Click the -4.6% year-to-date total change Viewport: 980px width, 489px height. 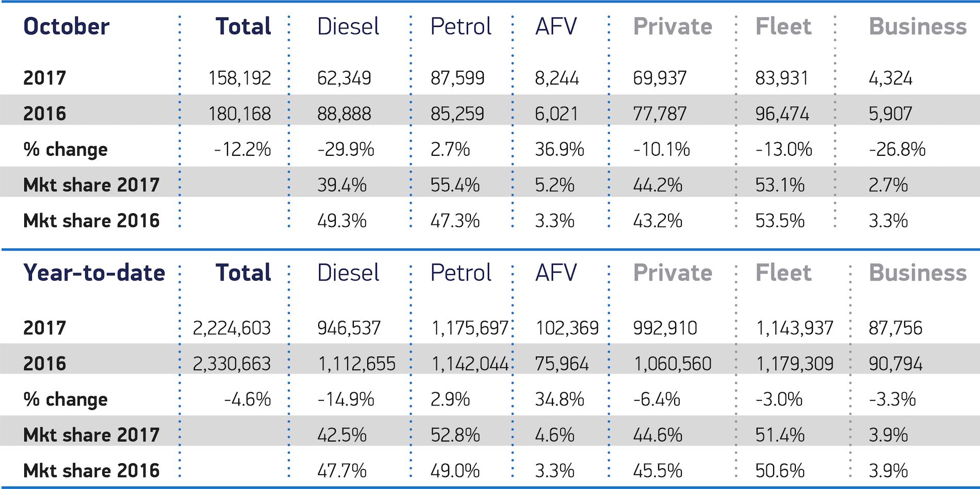click(x=248, y=399)
